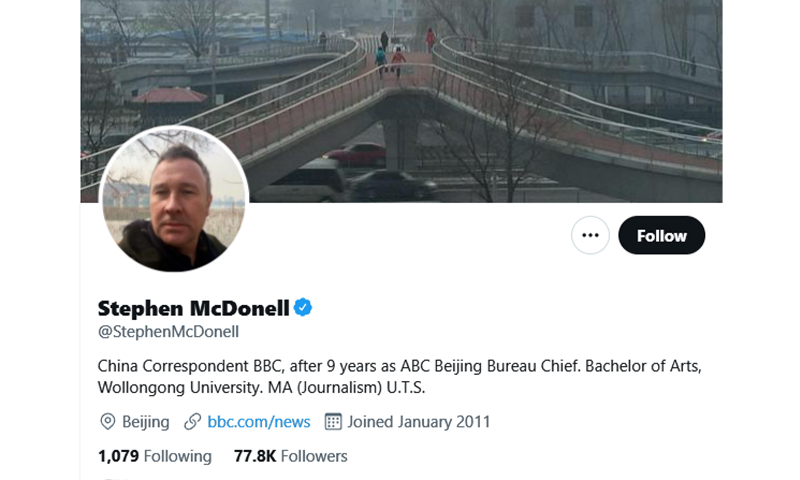Click the Beijing location text

point(146,422)
